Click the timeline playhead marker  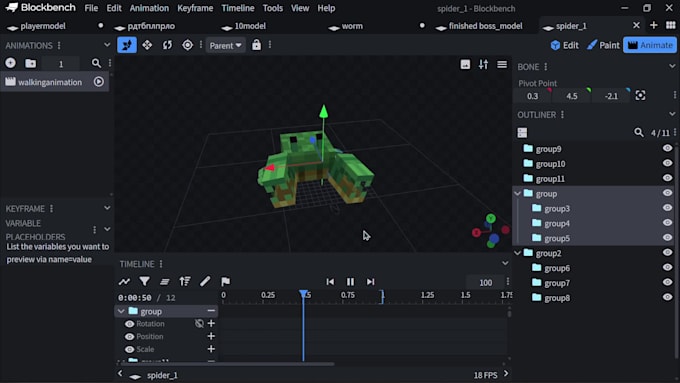tap(304, 294)
